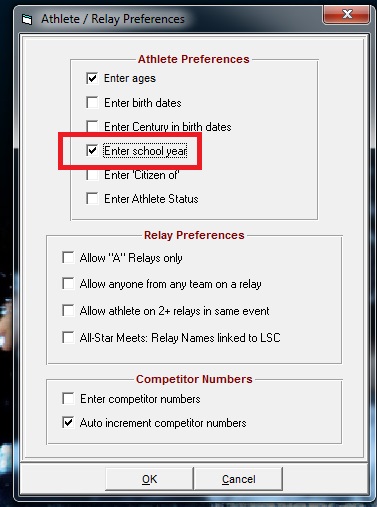Tick Enter Century in birth dates
Screen dimensions: 377x507
[x=92, y=126]
